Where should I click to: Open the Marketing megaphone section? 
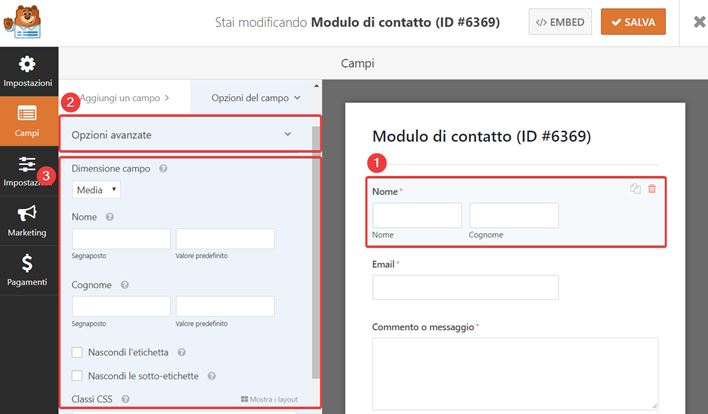coord(27,221)
